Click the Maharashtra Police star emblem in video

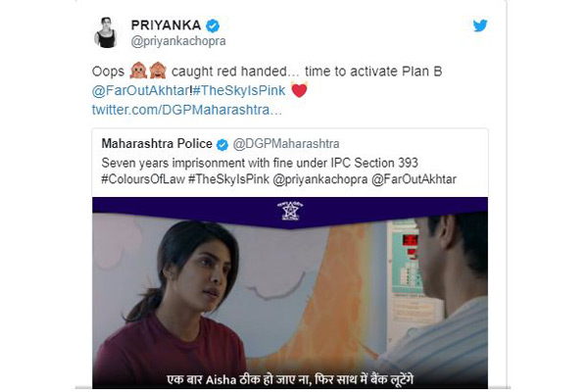click(290, 211)
